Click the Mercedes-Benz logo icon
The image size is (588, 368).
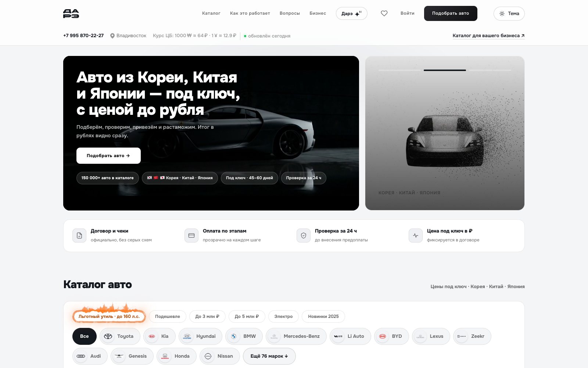[274, 336]
